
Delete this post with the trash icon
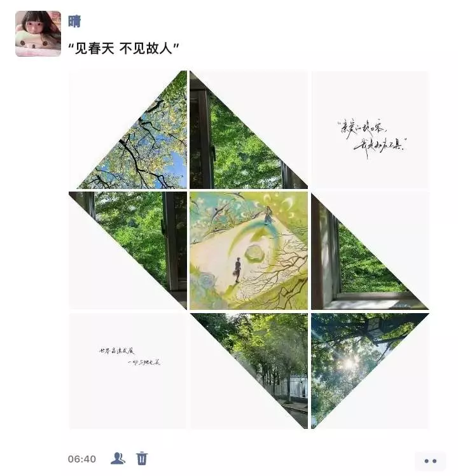coord(141,458)
